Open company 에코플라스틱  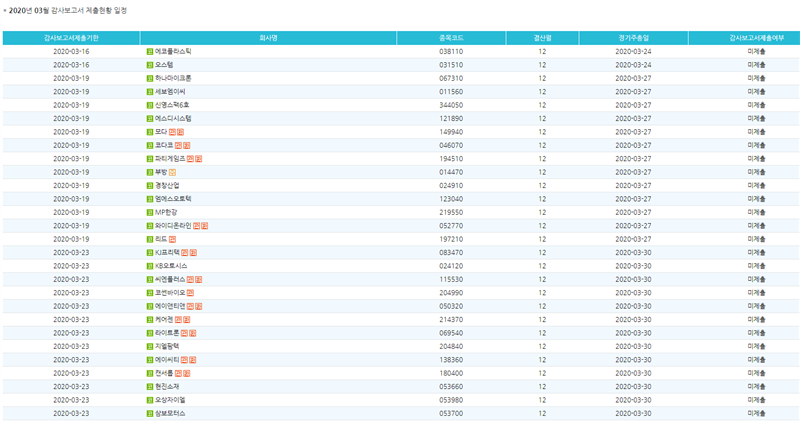coord(173,52)
